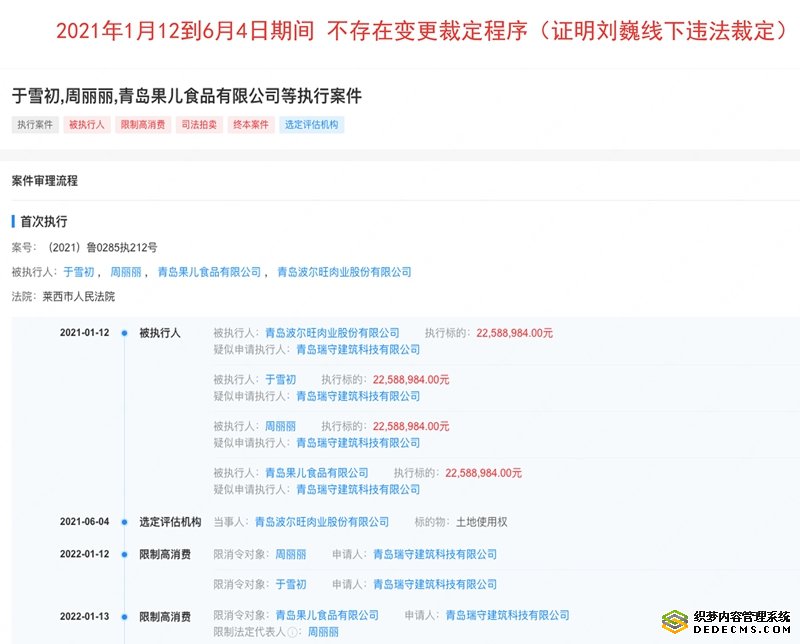
Task: Open 青岛瑞守建筑科技有限公司 under the 青岛果儿食品 被执行人 entry
Action: coord(358,489)
